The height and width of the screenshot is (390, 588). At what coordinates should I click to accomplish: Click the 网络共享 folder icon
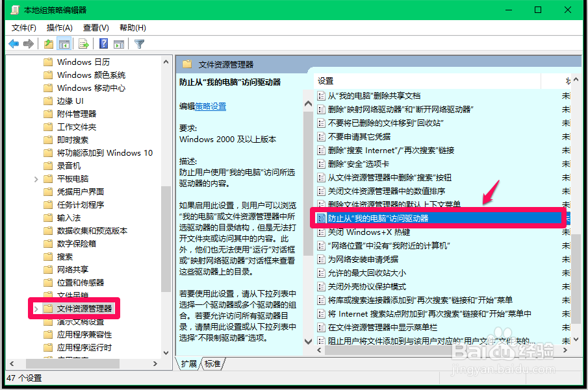pyautogui.click(x=48, y=269)
